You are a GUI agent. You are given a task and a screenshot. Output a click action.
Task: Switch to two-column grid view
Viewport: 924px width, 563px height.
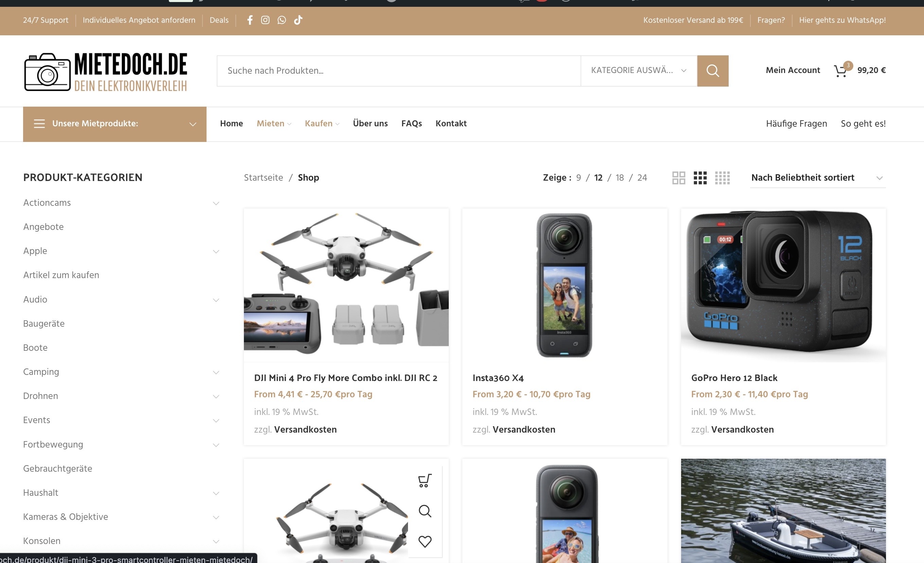pyautogui.click(x=678, y=178)
